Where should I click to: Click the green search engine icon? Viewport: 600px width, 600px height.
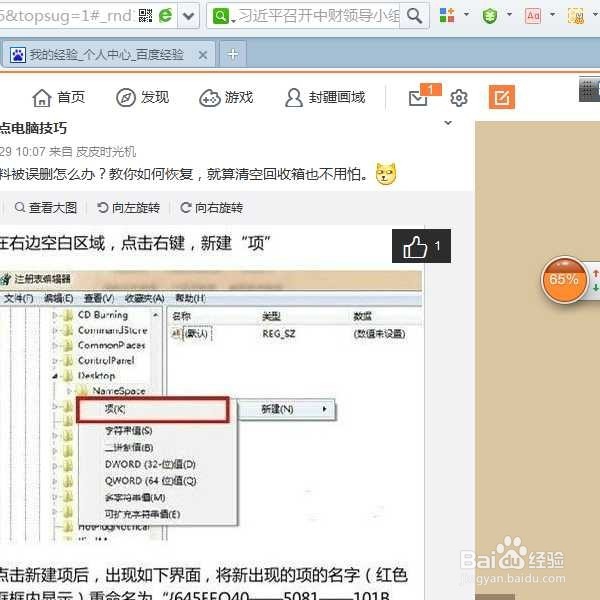pos(221,16)
